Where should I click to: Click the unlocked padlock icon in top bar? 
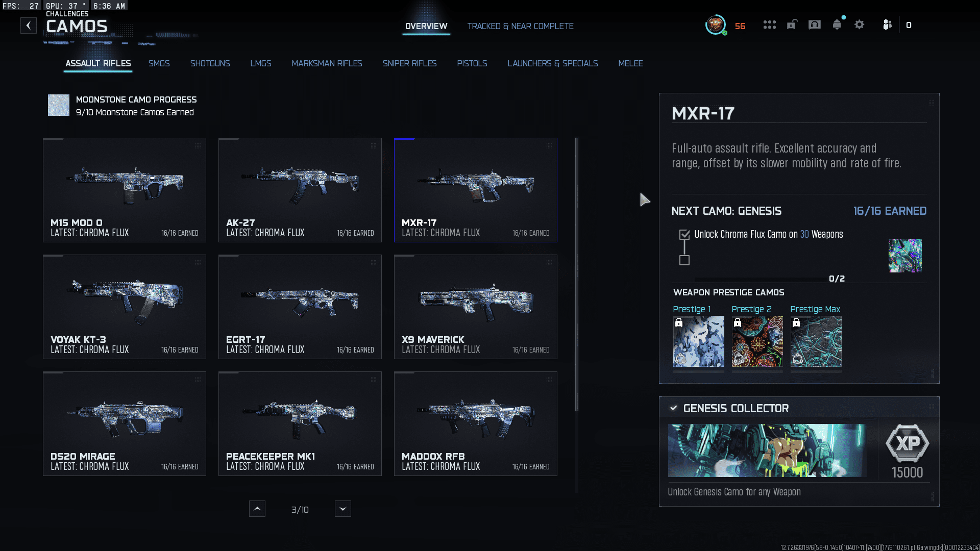792,24
